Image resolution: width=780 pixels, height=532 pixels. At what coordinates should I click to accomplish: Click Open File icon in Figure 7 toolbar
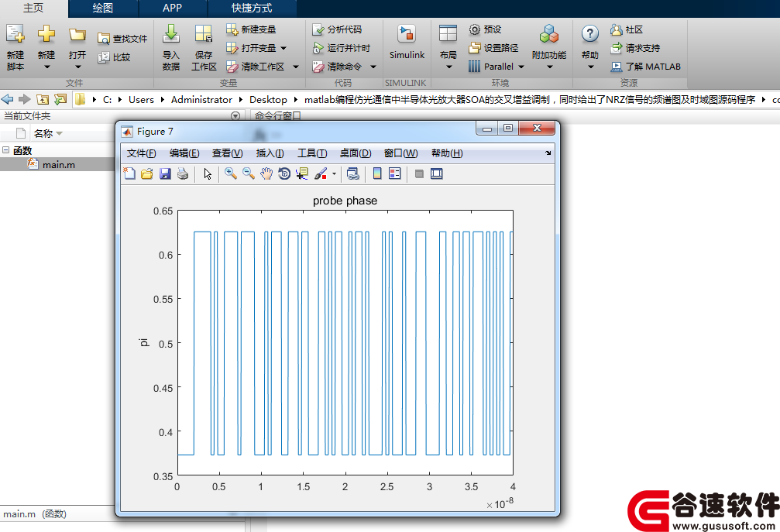[146, 173]
